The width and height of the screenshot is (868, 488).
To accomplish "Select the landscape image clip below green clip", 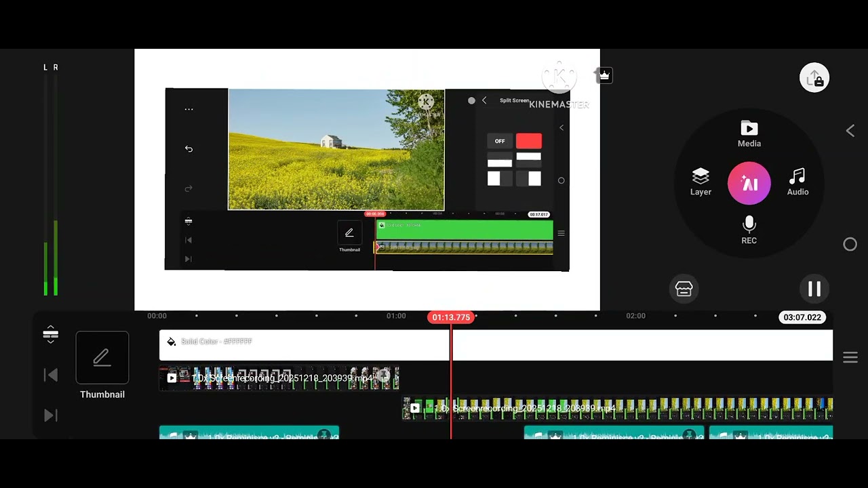I will point(465,247).
